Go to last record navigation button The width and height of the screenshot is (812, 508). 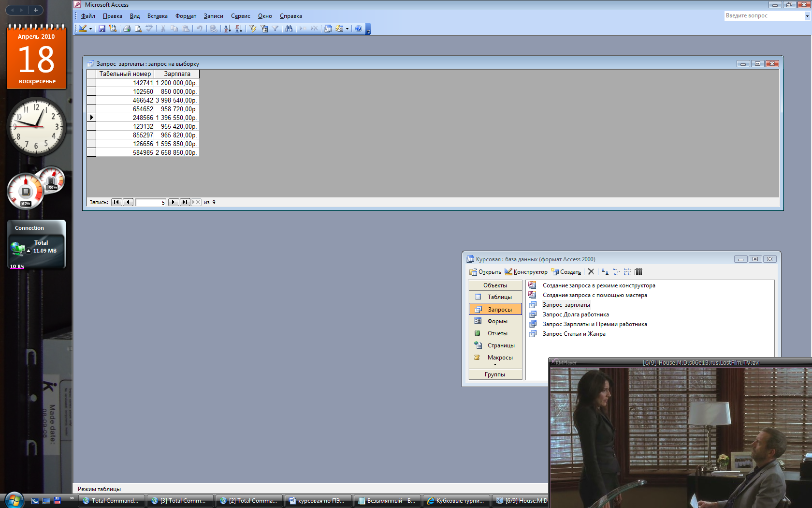tap(185, 202)
